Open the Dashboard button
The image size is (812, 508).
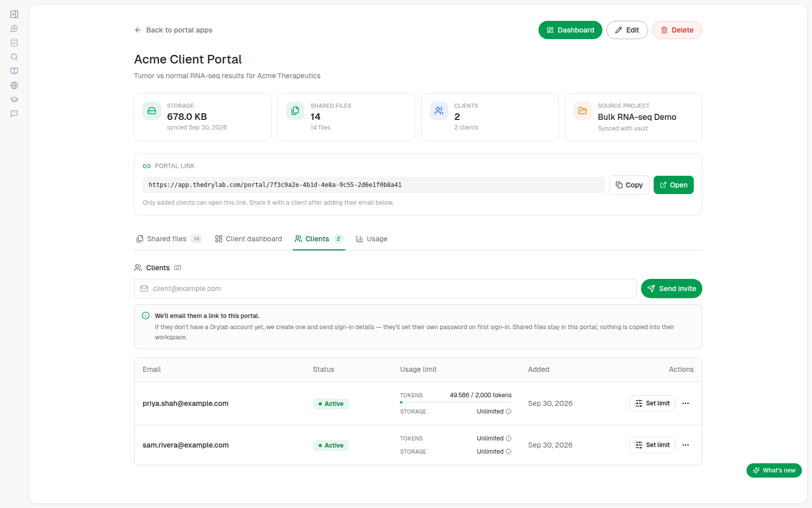coord(570,30)
